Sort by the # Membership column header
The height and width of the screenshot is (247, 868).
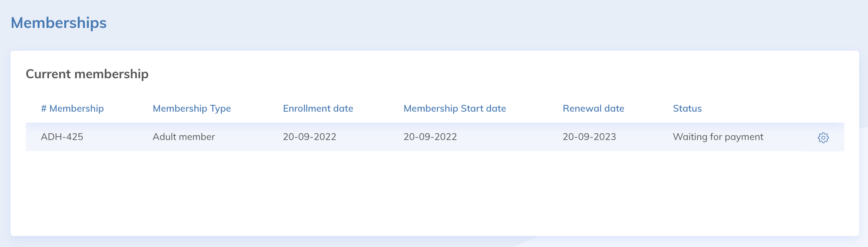click(x=72, y=108)
